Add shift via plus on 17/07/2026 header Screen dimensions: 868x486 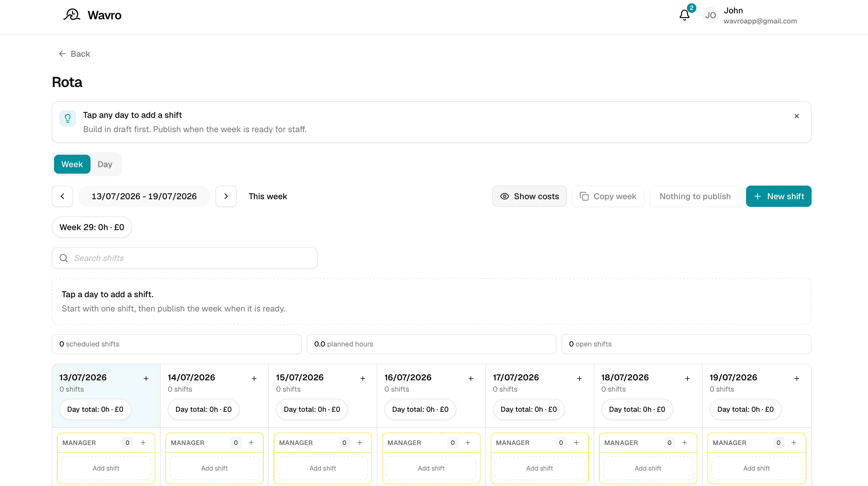(579, 379)
